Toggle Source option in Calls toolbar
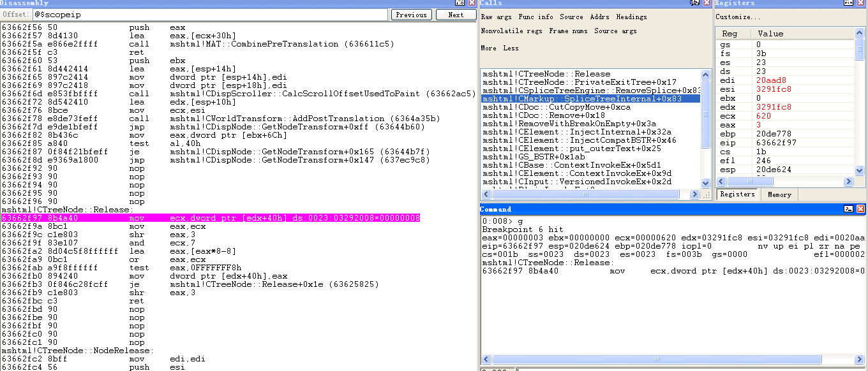 [x=571, y=17]
